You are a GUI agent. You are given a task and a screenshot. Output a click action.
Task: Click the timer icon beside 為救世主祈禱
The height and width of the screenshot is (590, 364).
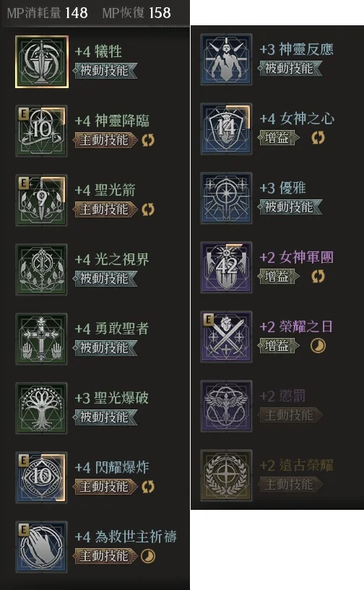click(148, 556)
